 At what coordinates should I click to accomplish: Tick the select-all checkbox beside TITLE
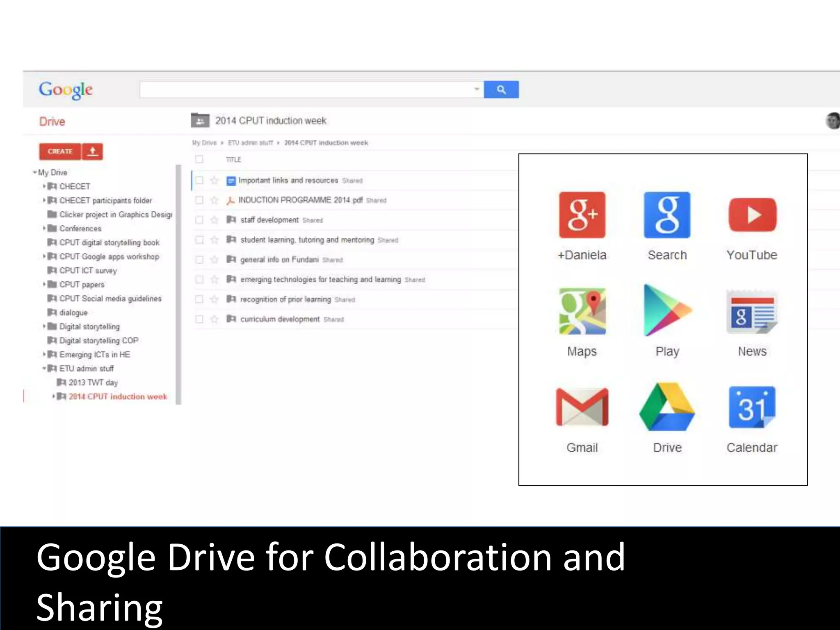pos(199,159)
